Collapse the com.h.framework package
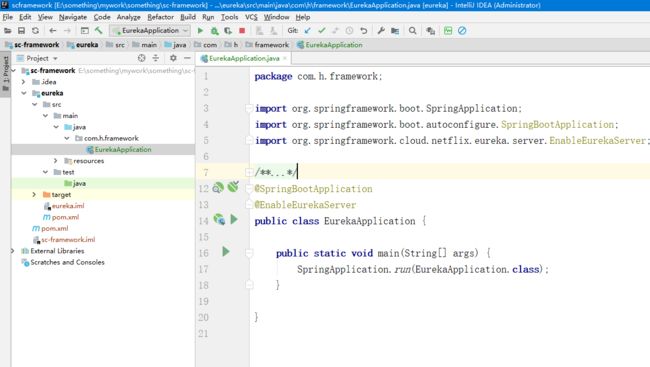 pyautogui.click(x=67, y=139)
